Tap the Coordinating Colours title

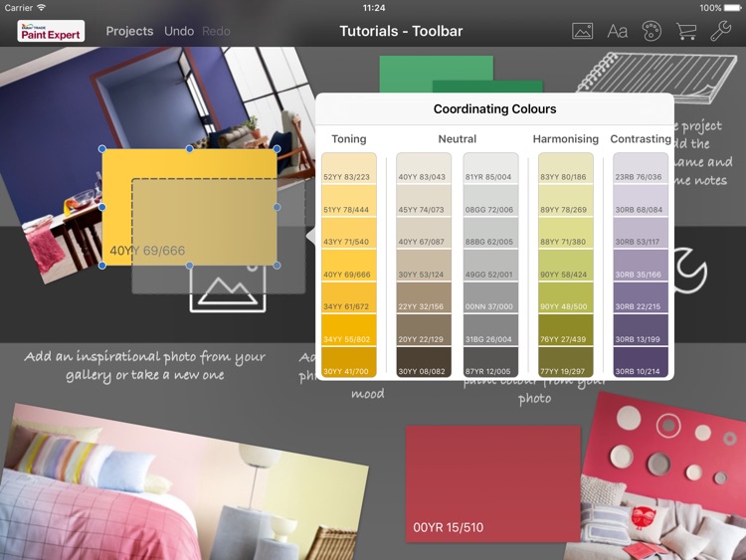[x=494, y=109]
